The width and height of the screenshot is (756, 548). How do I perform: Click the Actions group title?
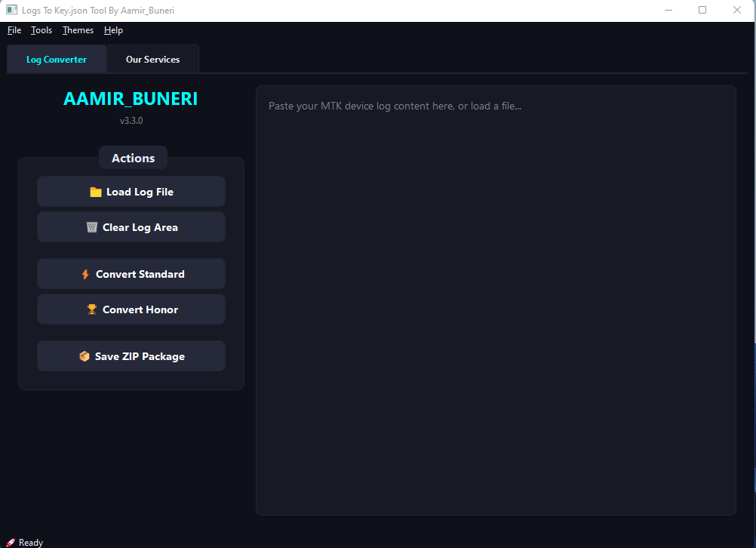[133, 158]
